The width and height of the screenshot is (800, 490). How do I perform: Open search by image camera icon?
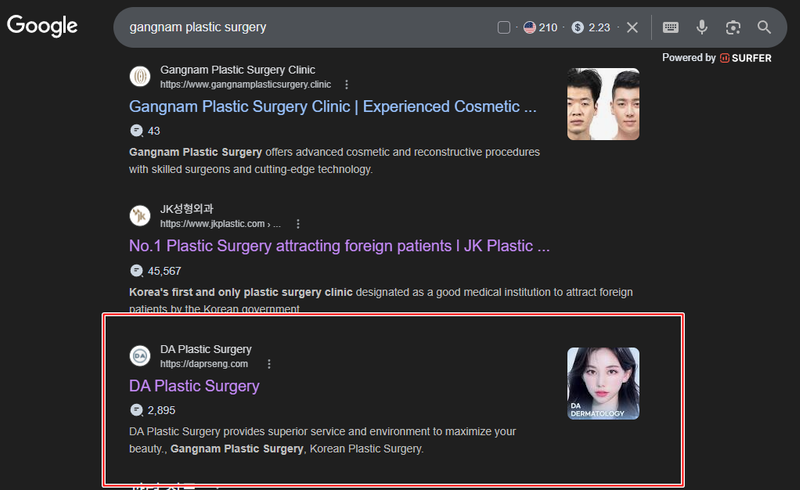pos(733,27)
